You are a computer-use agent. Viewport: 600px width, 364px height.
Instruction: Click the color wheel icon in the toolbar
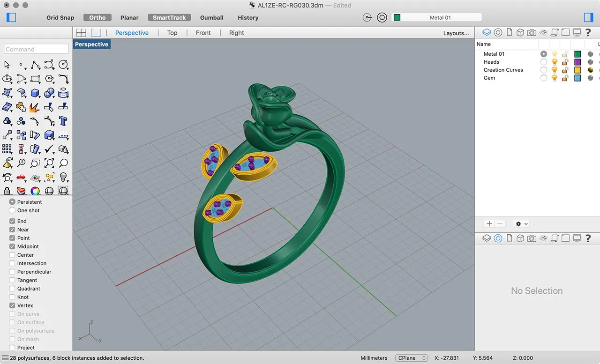click(x=35, y=191)
